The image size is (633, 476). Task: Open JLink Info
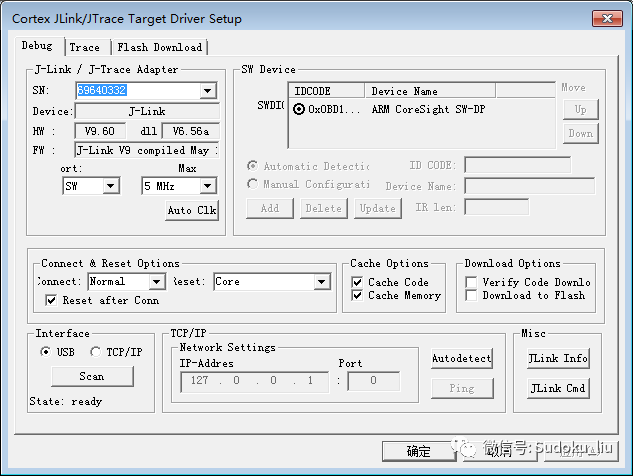tap(558, 359)
